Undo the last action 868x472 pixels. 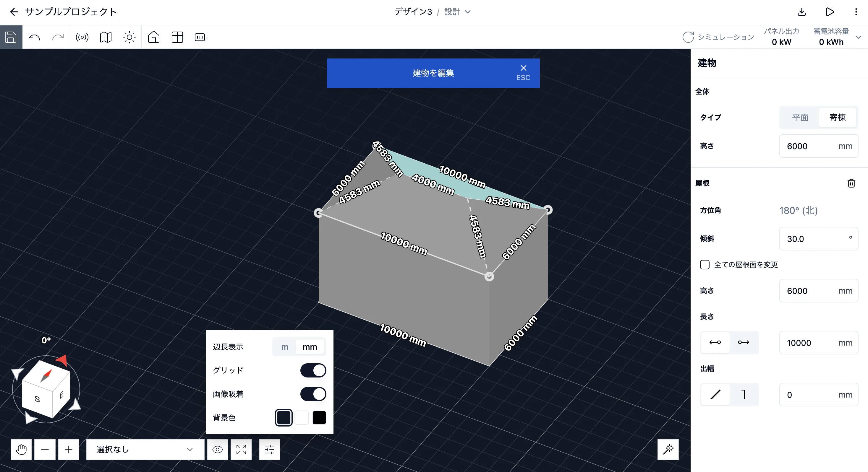(x=34, y=37)
